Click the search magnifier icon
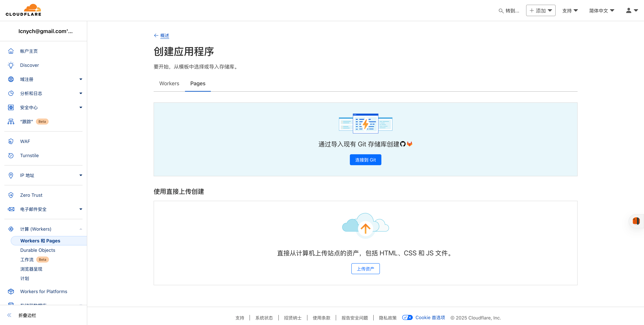The width and height of the screenshot is (644, 325). 501,11
